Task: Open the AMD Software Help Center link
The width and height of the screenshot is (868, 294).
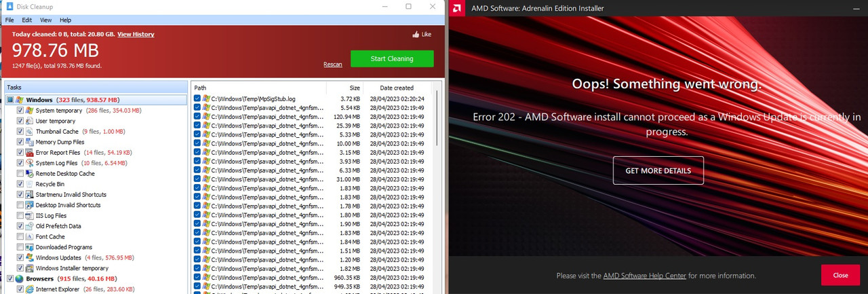Action: (644, 276)
